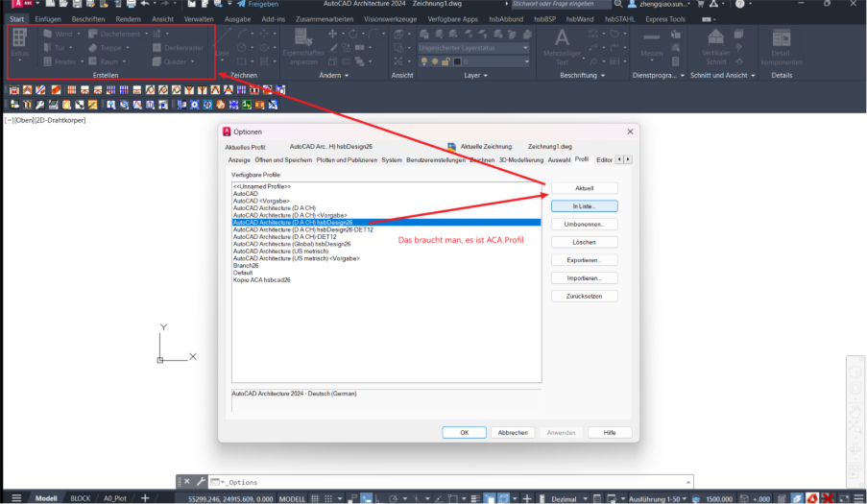Screen dimensions: 867x504
Task: Open the Ausführung 1-50 scale dropdown
Action: 658,498
